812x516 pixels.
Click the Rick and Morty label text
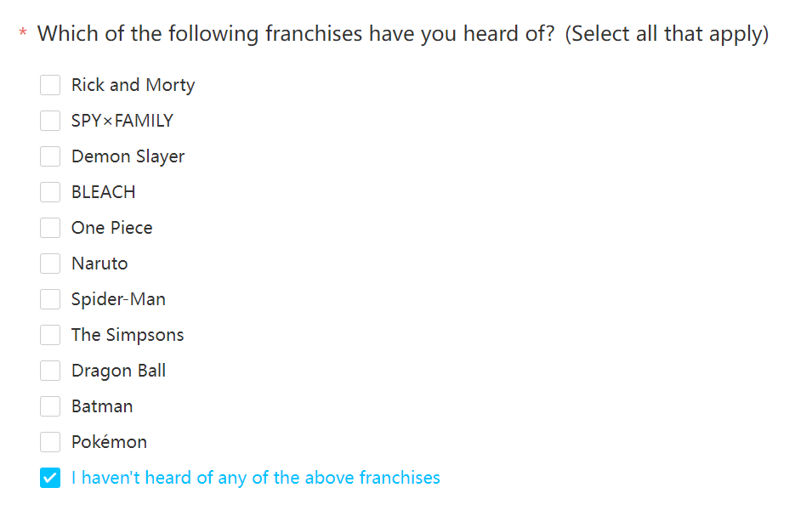click(x=133, y=85)
